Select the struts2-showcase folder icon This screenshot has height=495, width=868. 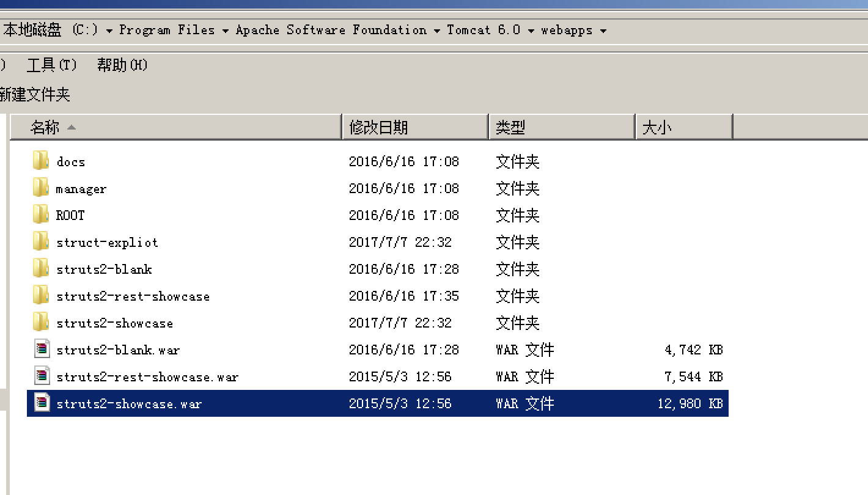pyautogui.click(x=41, y=323)
